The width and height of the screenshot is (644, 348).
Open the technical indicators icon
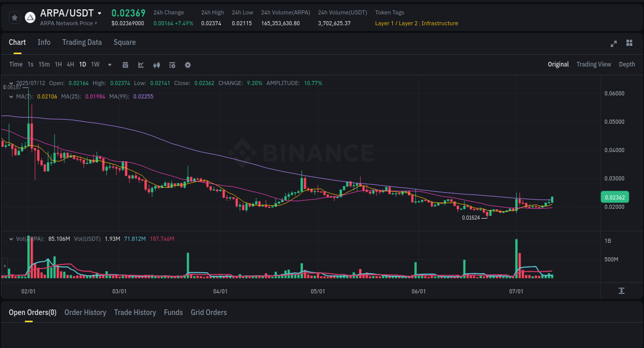156,64
